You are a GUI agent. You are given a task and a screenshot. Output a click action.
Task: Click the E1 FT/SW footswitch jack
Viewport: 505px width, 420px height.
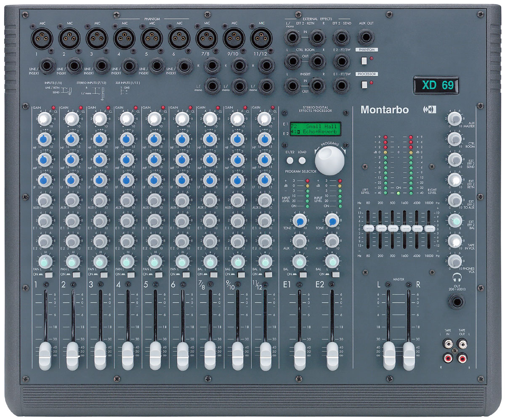click(x=341, y=86)
